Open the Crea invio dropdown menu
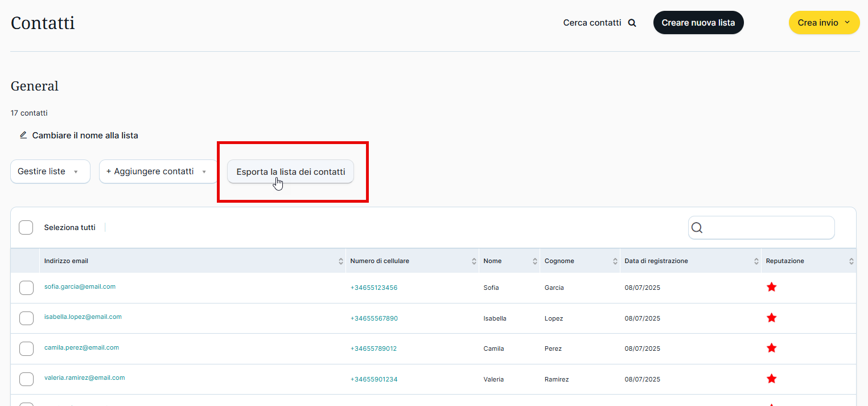The height and width of the screenshot is (406, 868). (x=824, y=23)
